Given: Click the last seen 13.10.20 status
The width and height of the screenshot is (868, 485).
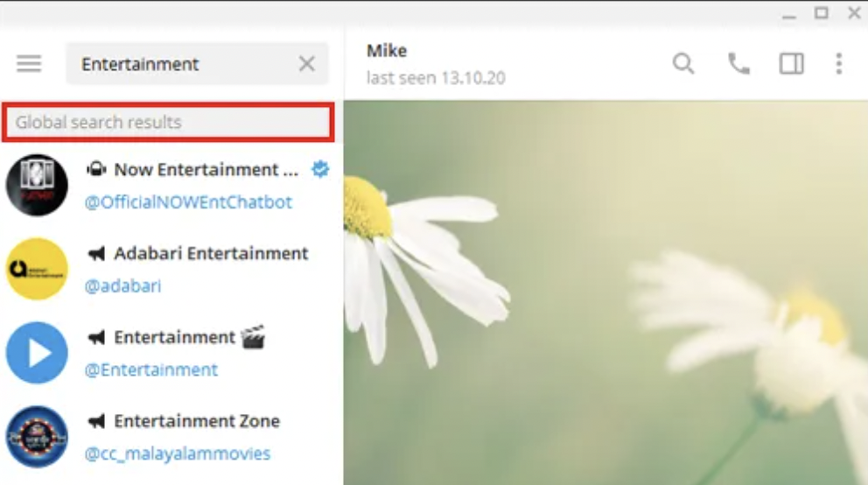Looking at the screenshot, I should 436,78.
